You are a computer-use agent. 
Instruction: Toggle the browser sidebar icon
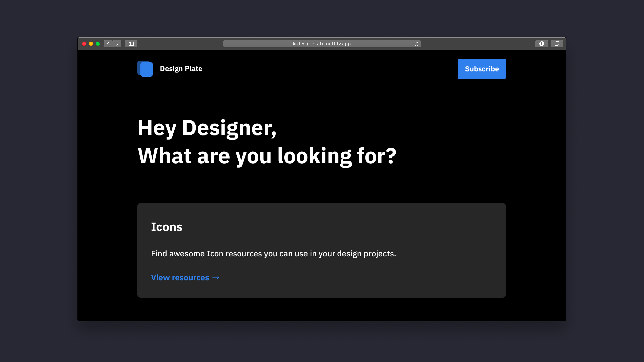click(x=131, y=44)
